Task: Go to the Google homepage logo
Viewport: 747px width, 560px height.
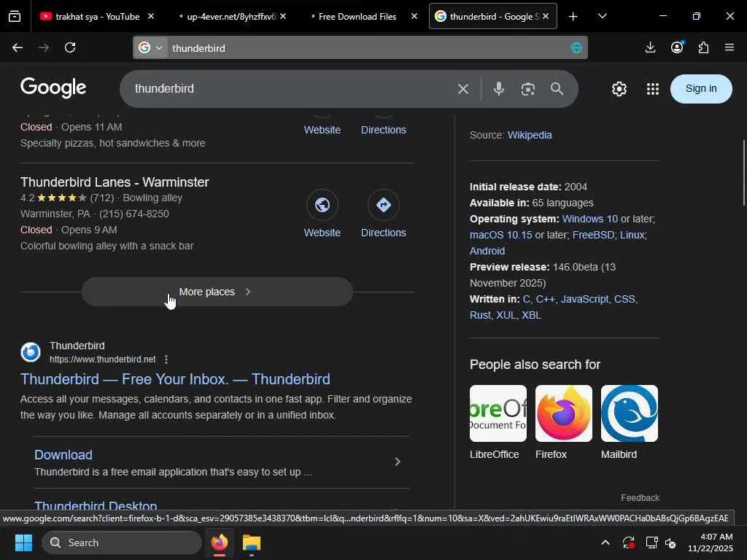Action: (53, 87)
